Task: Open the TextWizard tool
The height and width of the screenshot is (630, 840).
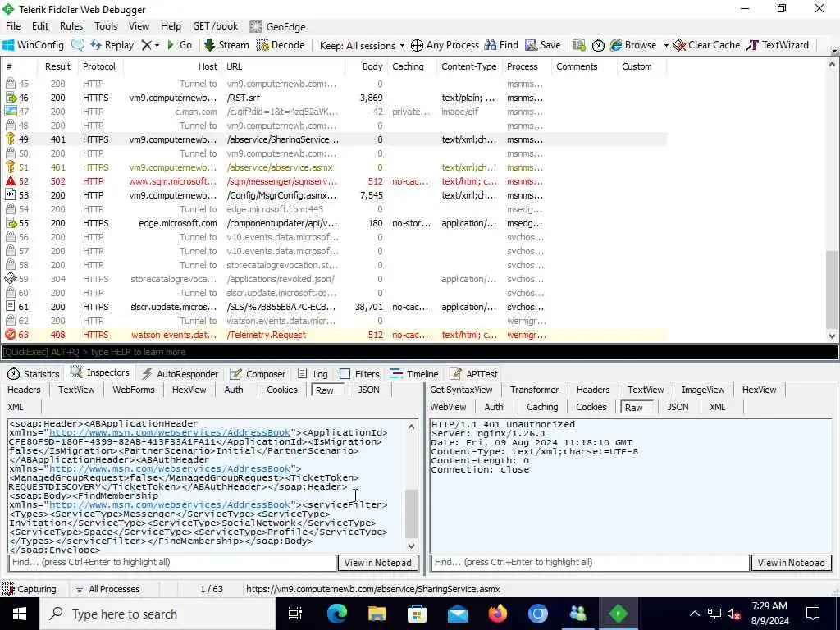Action: (778, 45)
